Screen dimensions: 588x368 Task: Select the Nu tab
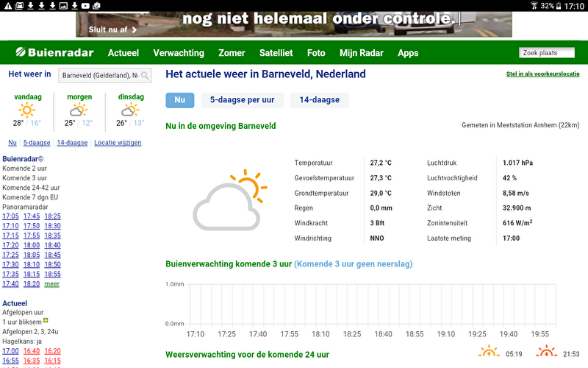click(180, 100)
